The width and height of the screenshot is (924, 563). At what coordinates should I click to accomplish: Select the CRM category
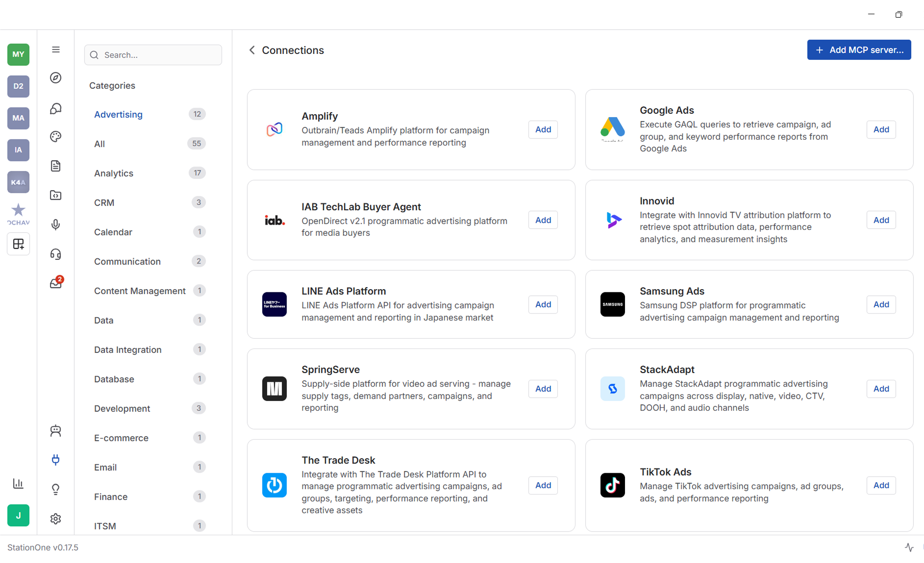(104, 203)
